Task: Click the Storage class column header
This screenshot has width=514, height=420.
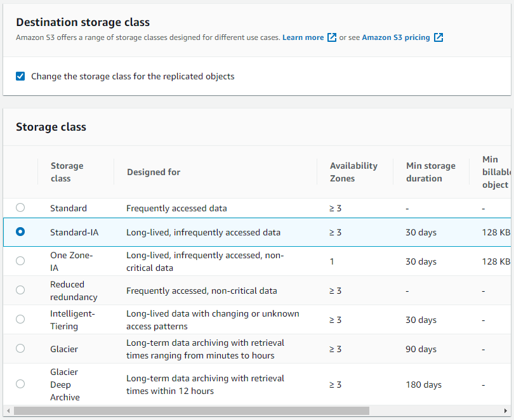Action: pos(67,172)
